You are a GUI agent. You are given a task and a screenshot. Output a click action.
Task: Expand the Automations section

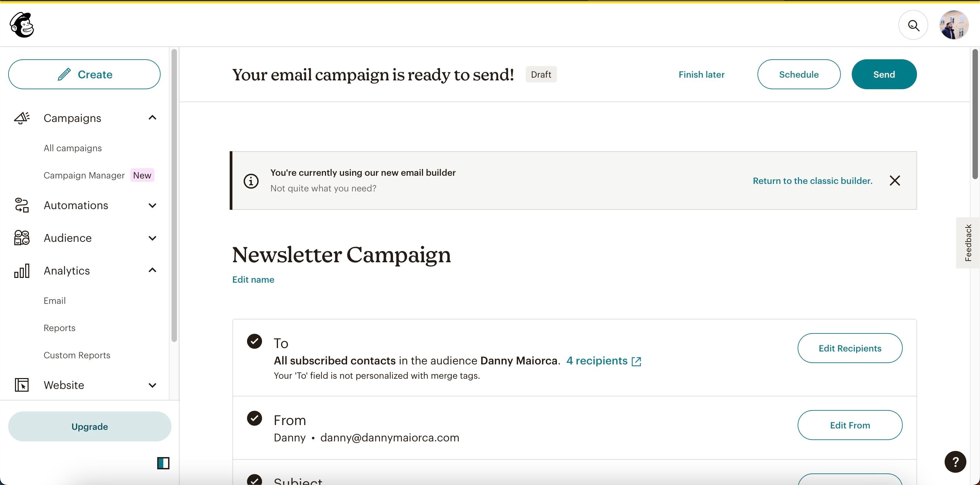(x=152, y=205)
